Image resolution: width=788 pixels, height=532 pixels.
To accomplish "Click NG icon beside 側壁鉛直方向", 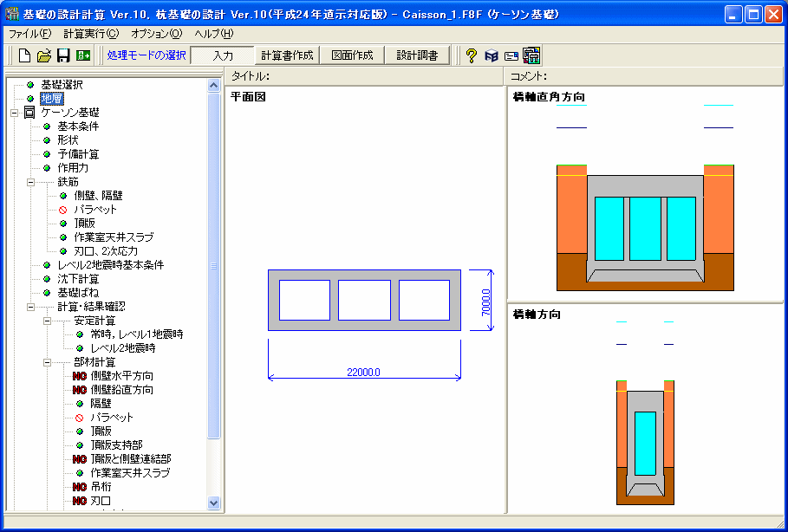I will pos(80,390).
